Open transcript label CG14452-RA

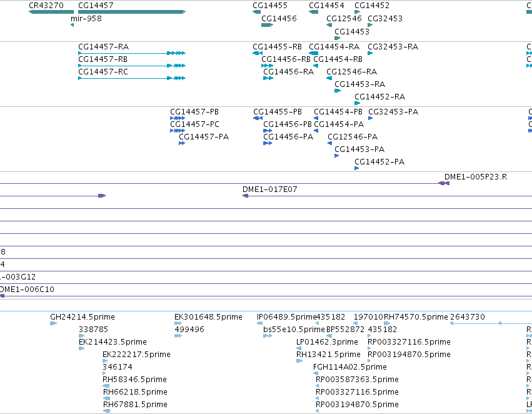click(379, 97)
